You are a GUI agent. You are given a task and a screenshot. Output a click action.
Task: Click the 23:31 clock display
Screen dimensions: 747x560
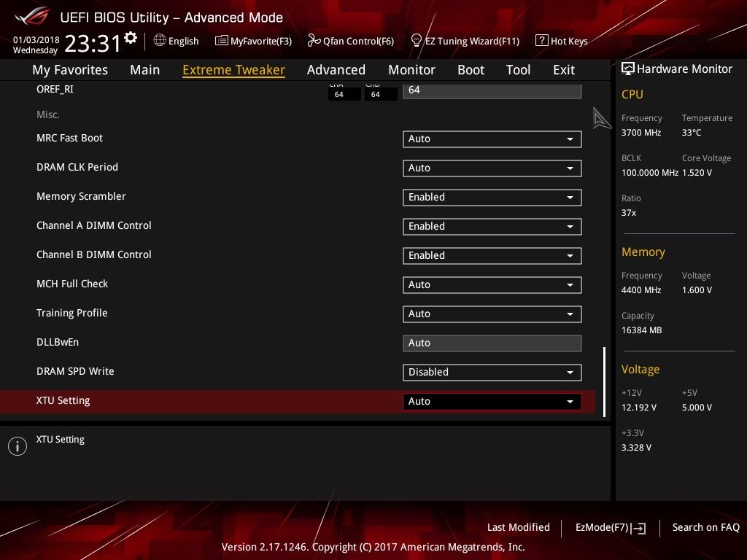point(93,44)
